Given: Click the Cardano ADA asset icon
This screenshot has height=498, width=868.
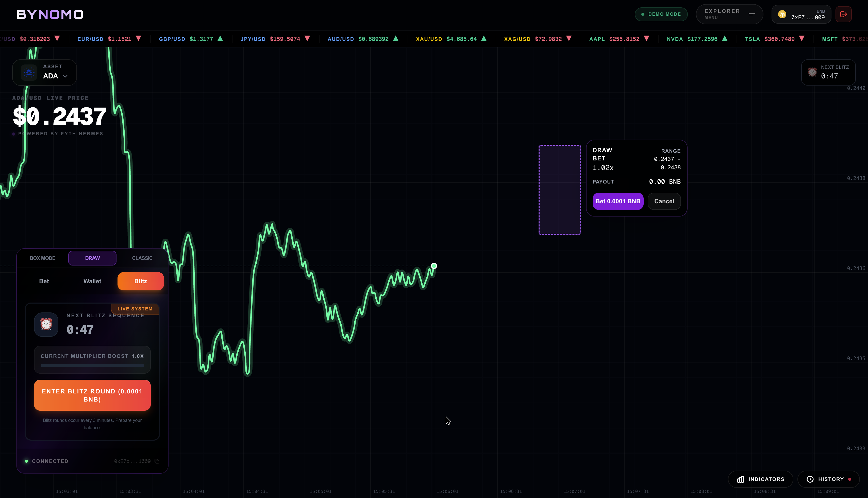Looking at the screenshot, I should pyautogui.click(x=29, y=72).
